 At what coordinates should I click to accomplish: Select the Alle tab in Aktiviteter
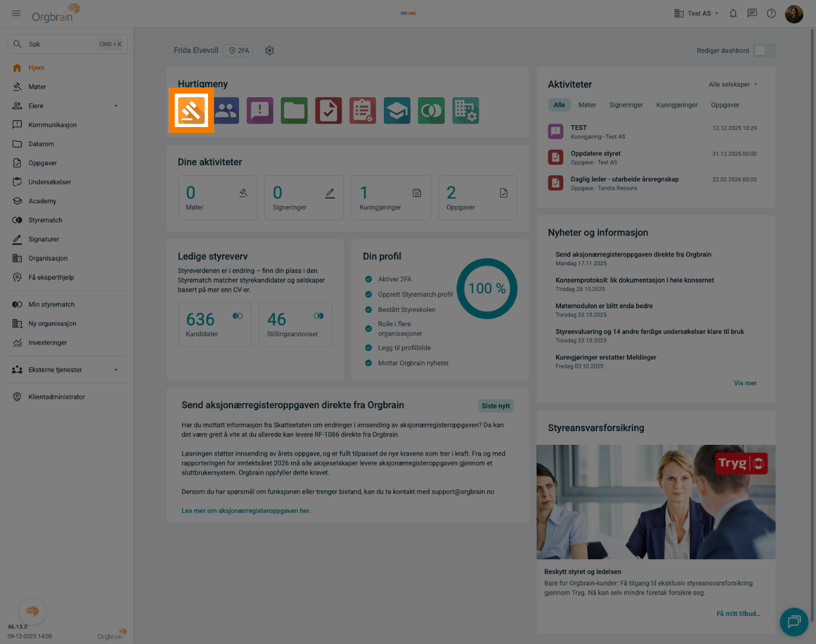pyautogui.click(x=559, y=105)
